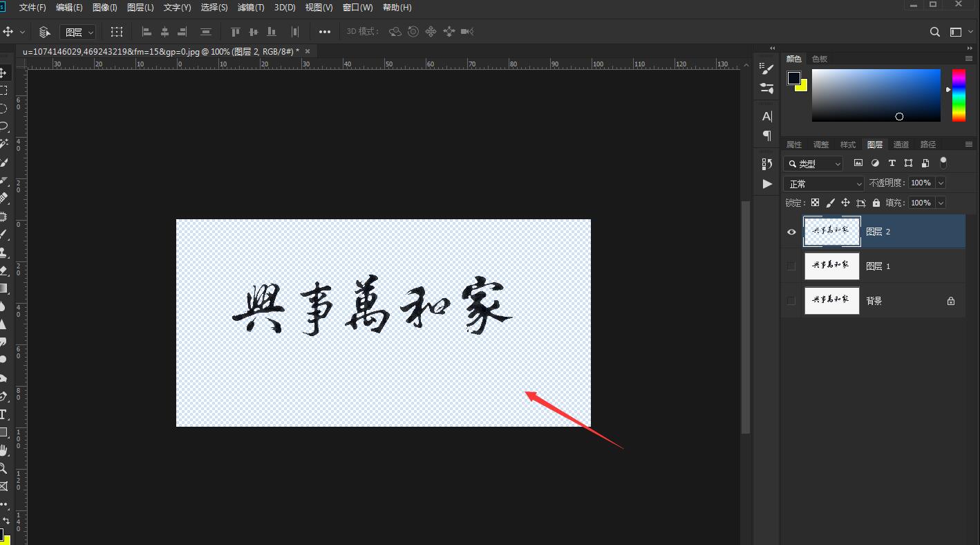Click the align top edges button
980x545 pixels.
[x=235, y=32]
